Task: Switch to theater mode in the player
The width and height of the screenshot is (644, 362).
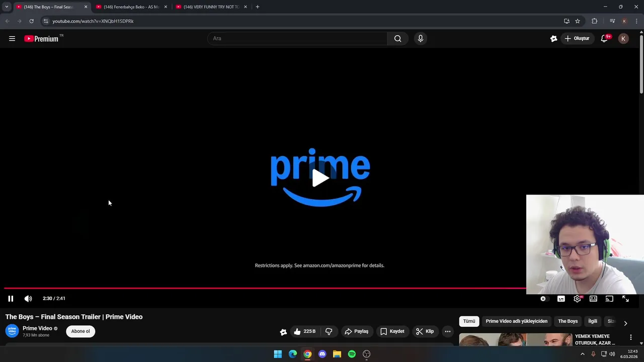Action: [593, 299]
